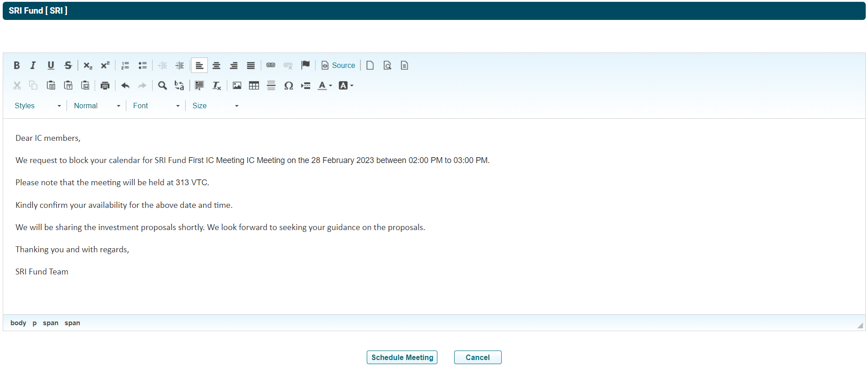Open the Font dropdown
Image resolution: width=868 pixels, height=370 pixels.
pos(156,106)
